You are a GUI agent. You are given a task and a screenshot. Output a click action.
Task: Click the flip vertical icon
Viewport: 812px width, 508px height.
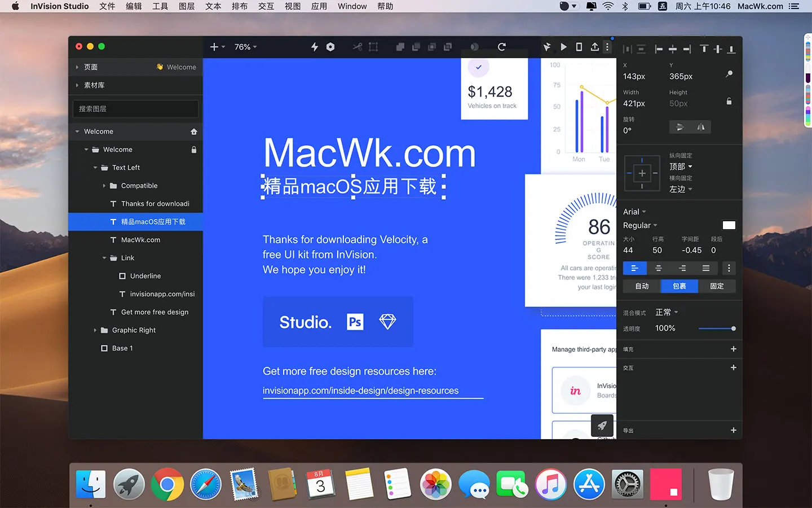coord(680,127)
